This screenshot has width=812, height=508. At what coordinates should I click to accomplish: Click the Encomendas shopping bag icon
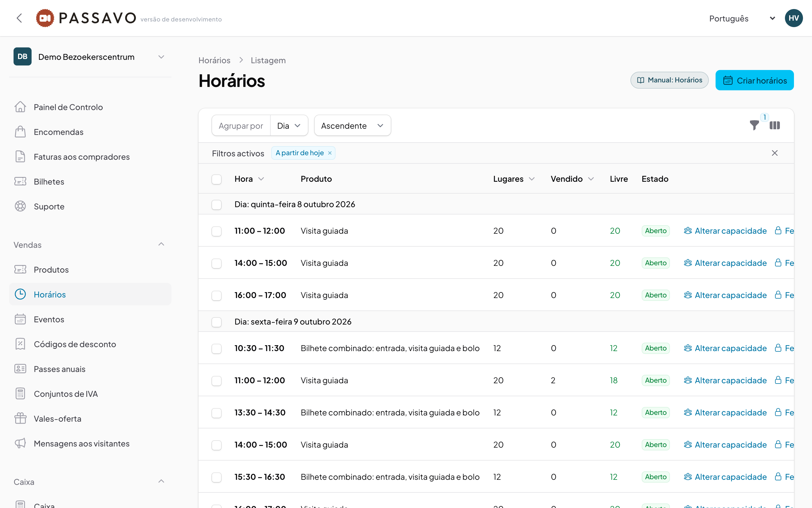(20, 132)
